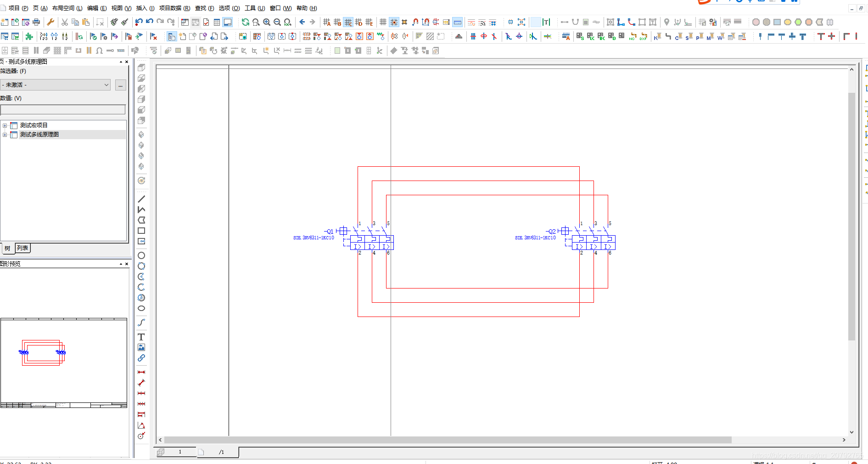Toggle the graphical preview window button
868x464 pixels.
pos(228,22)
